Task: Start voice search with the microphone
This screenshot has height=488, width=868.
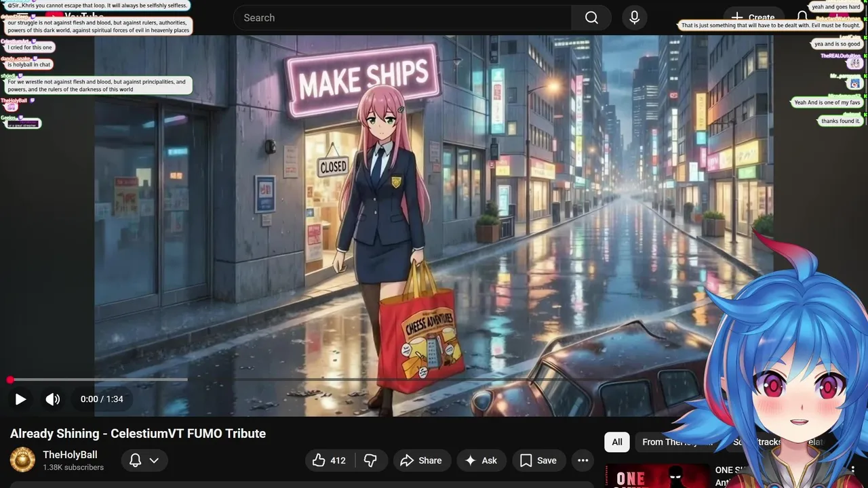Action: 635,18
